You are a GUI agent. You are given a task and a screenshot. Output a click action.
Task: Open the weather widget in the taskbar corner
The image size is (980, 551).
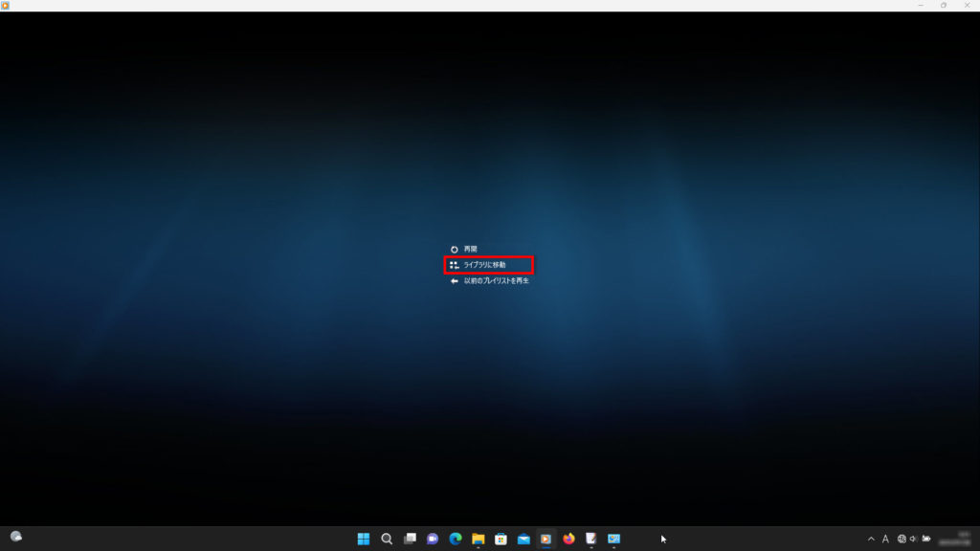[x=16, y=537]
